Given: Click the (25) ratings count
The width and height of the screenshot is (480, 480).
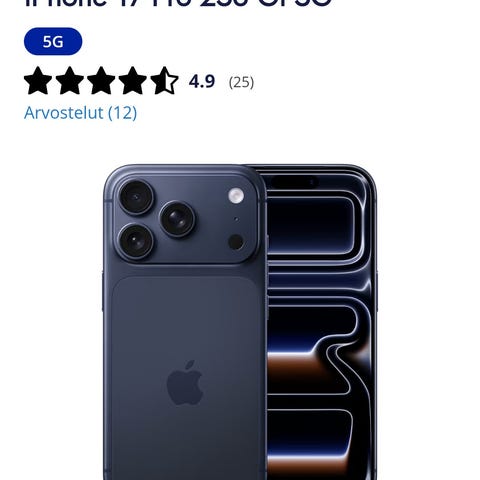Looking at the screenshot, I should coord(241,82).
